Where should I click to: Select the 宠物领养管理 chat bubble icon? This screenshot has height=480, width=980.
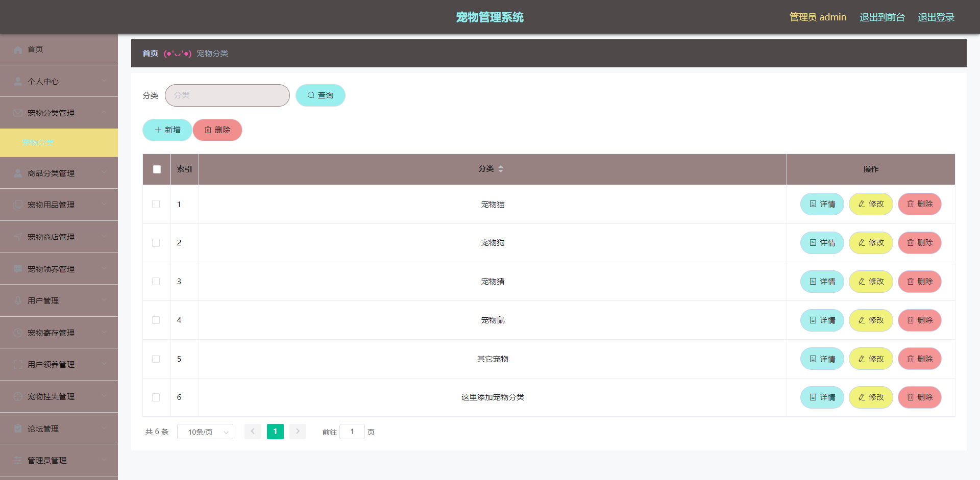pos(17,269)
